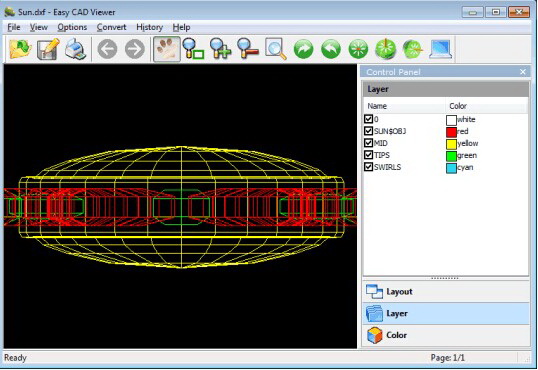Viewport: 538px width, 370px height.
Task: Maximize the Easy CAD Viewer window
Action: 495,12
